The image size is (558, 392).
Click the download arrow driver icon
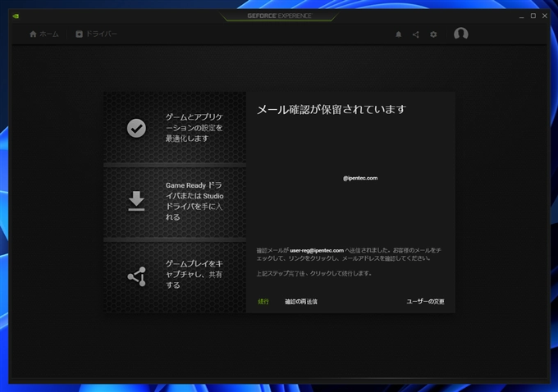coord(136,201)
